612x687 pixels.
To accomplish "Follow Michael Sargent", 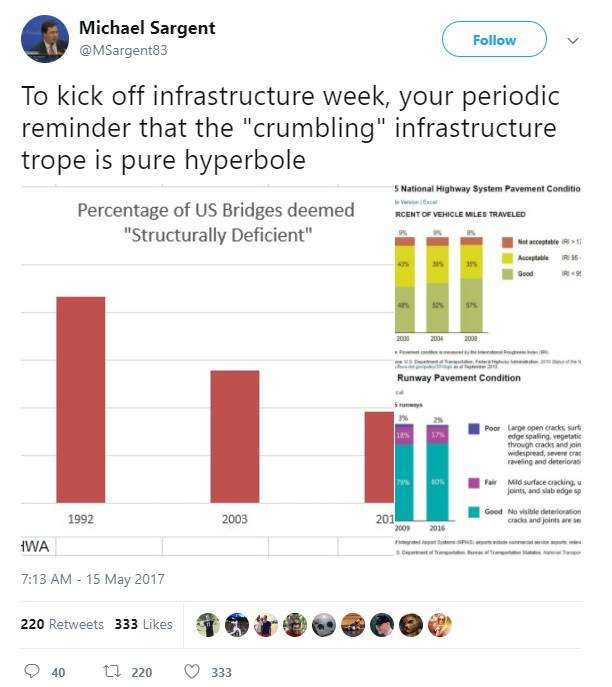I will (x=494, y=40).
